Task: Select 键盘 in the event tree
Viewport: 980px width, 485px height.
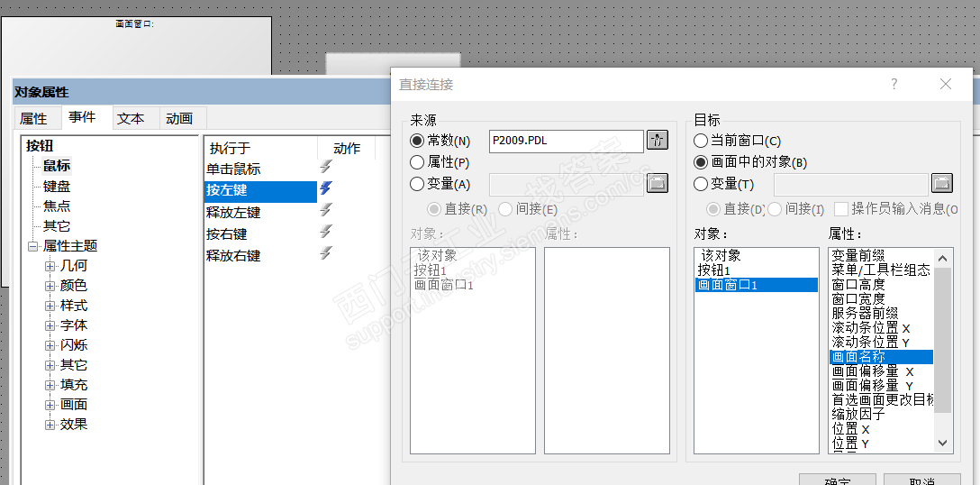Action: [x=56, y=186]
